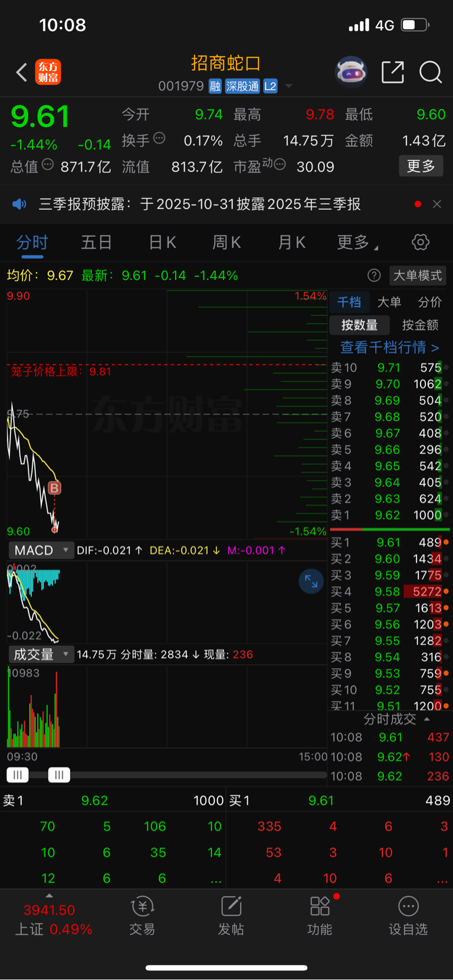
Task: Open the MACD indicator dropdown
Action: 41,550
